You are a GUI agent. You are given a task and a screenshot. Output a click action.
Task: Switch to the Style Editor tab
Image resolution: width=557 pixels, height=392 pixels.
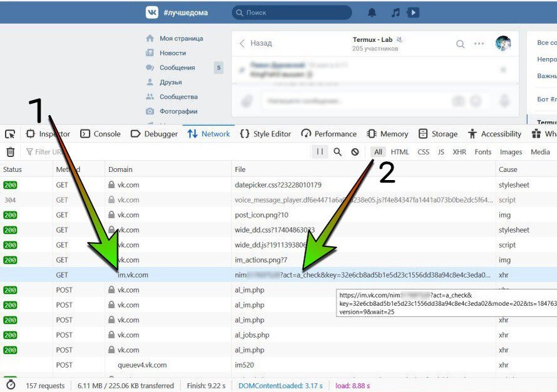point(265,134)
